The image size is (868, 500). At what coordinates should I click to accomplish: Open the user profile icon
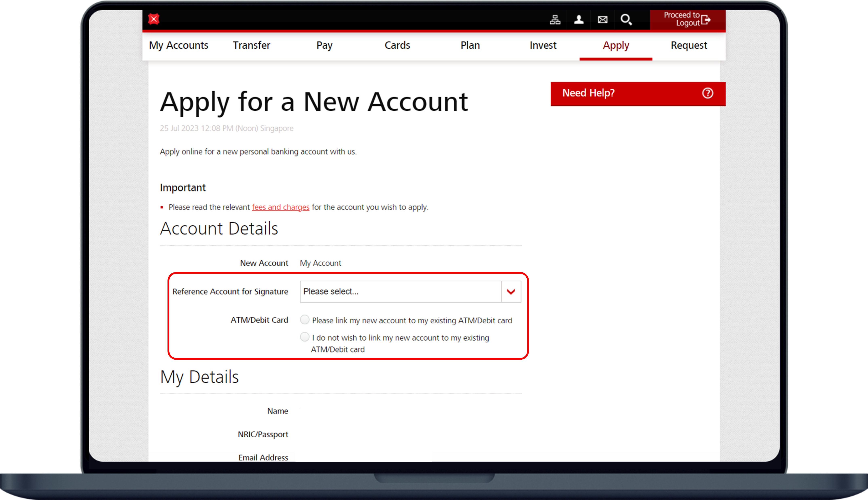579,20
